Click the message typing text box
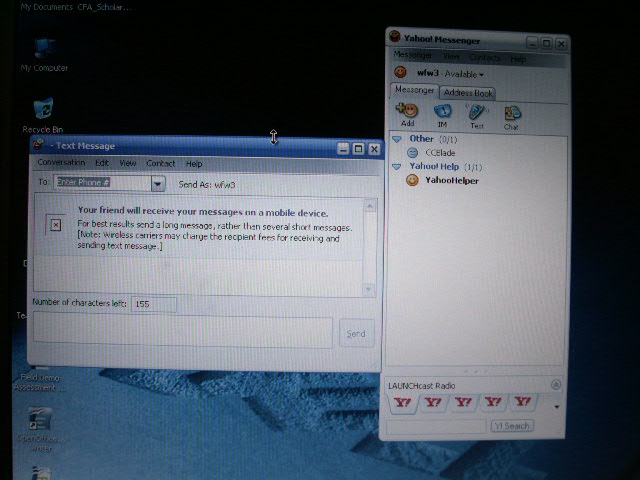The width and height of the screenshot is (640, 480). [183, 331]
